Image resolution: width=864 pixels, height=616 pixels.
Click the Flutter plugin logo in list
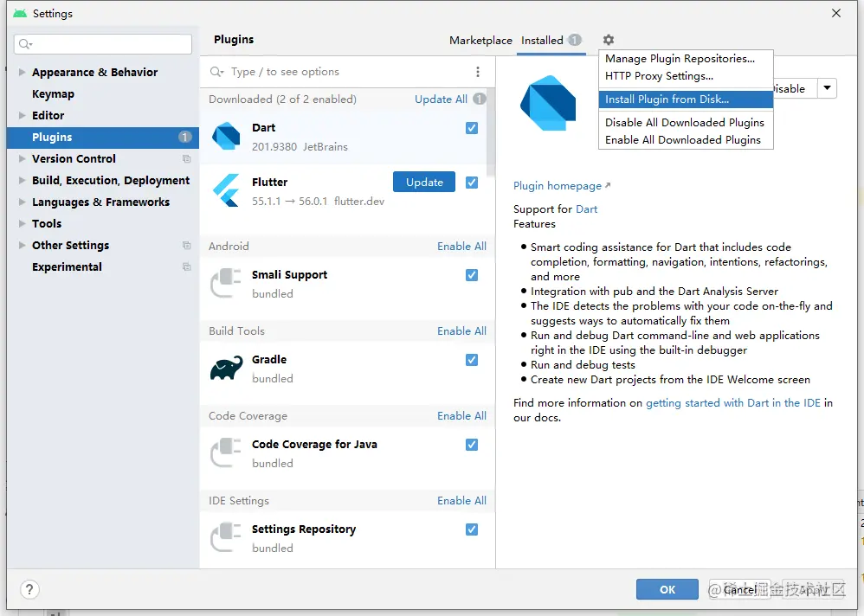(x=227, y=190)
